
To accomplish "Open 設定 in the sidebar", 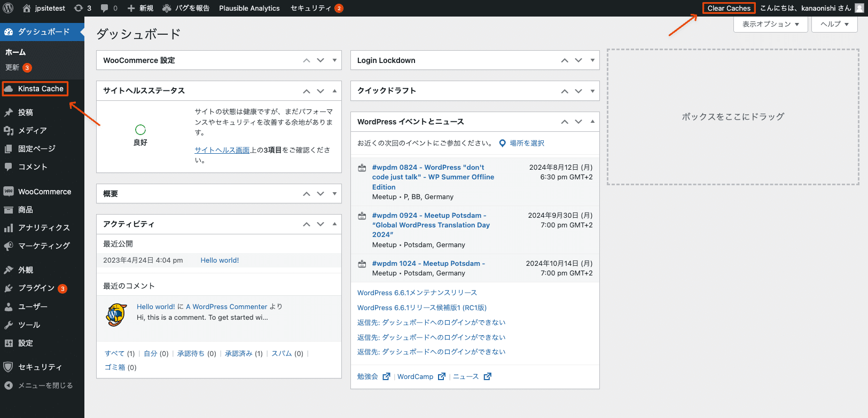I will pyautogui.click(x=42, y=343).
